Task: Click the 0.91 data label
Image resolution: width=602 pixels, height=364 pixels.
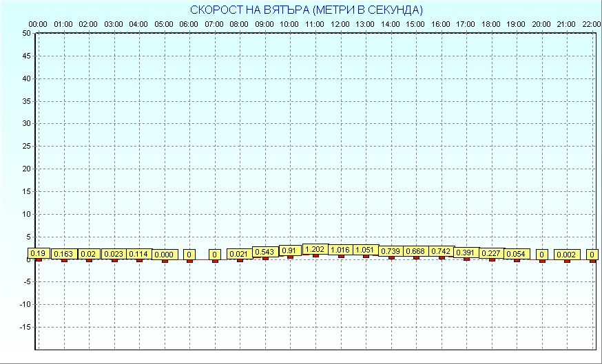Action: pyautogui.click(x=290, y=250)
